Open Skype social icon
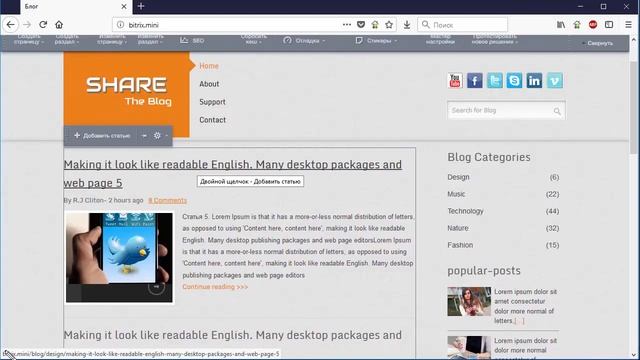Image resolution: width=640 pixels, height=360 pixels. [x=514, y=80]
